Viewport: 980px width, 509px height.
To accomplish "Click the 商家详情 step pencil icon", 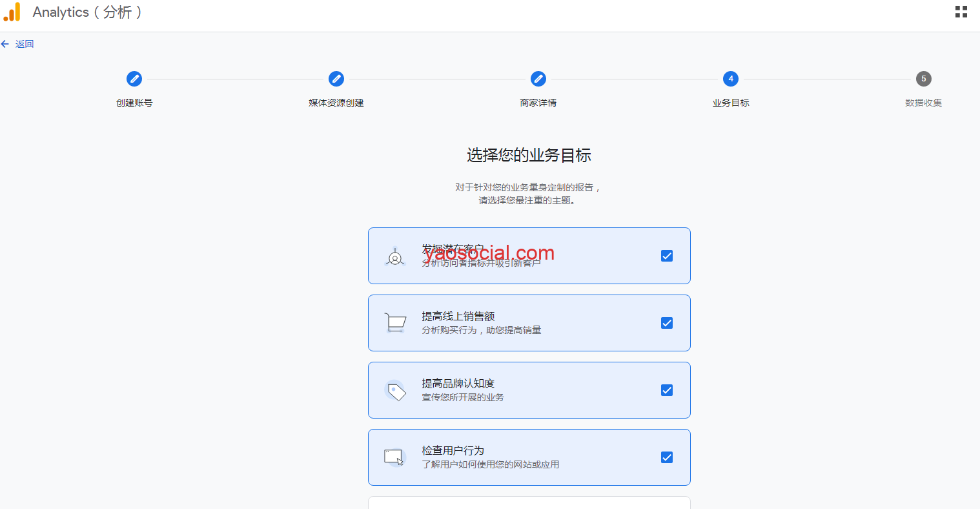I will pos(538,79).
